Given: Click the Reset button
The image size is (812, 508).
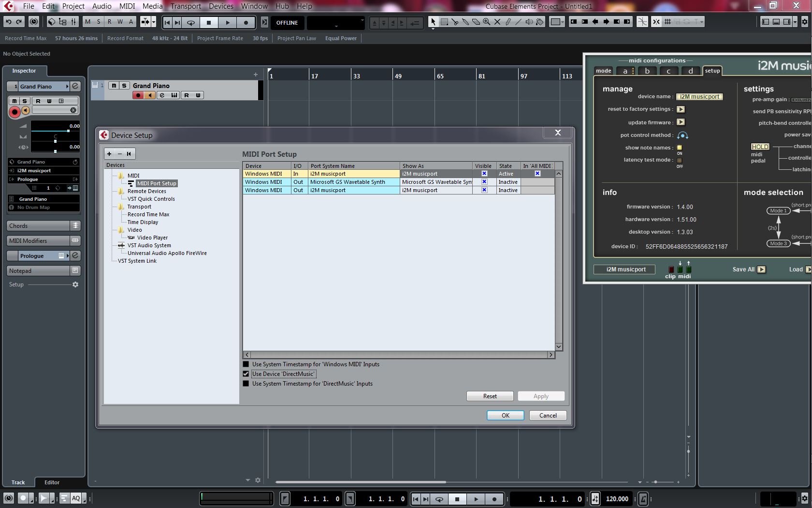Looking at the screenshot, I should (490, 396).
